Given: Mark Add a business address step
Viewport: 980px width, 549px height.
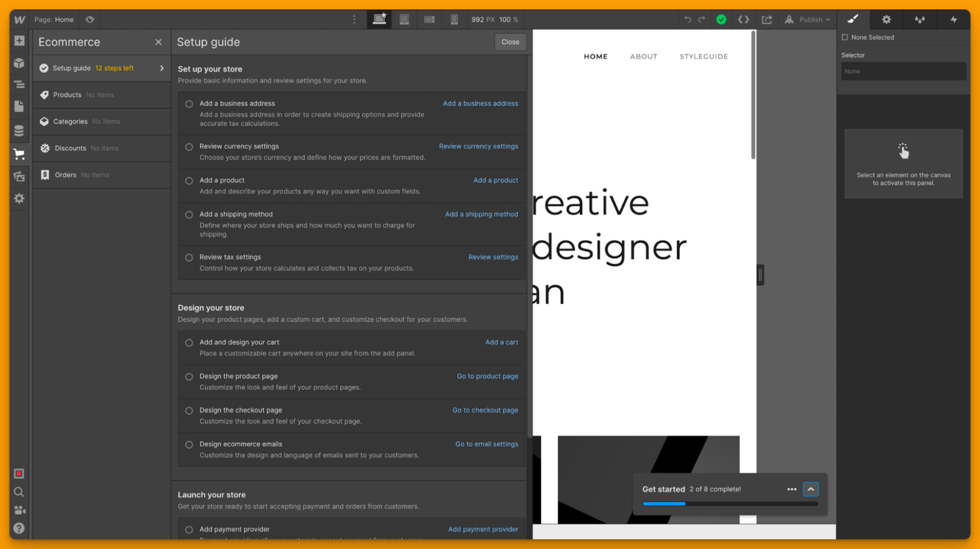Looking at the screenshot, I should [189, 104].
